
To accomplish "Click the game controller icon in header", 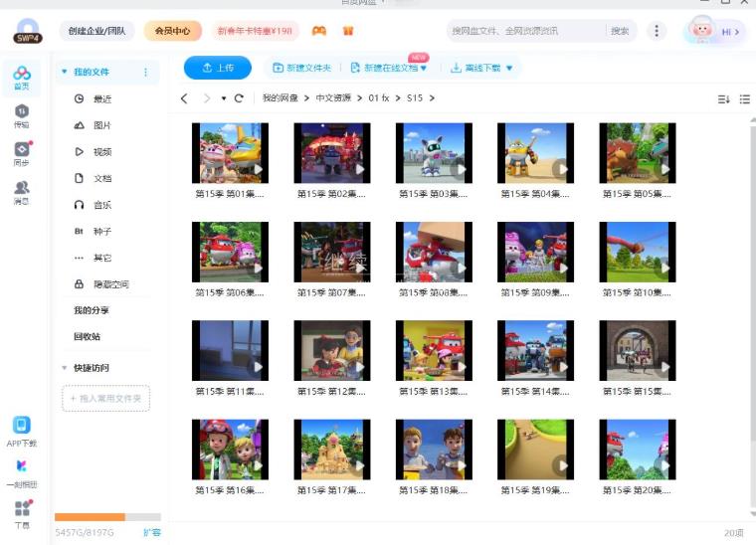I will coord(318,31).
